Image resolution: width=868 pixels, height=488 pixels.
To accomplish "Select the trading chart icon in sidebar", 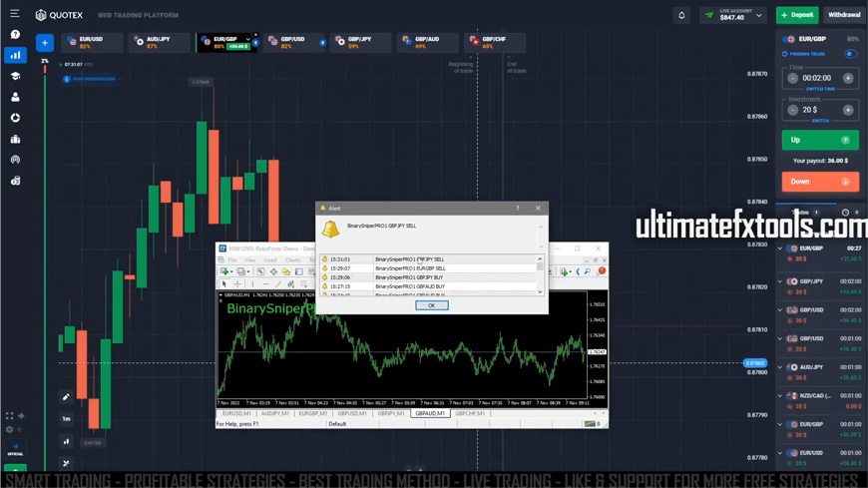I will coord(15,55).
